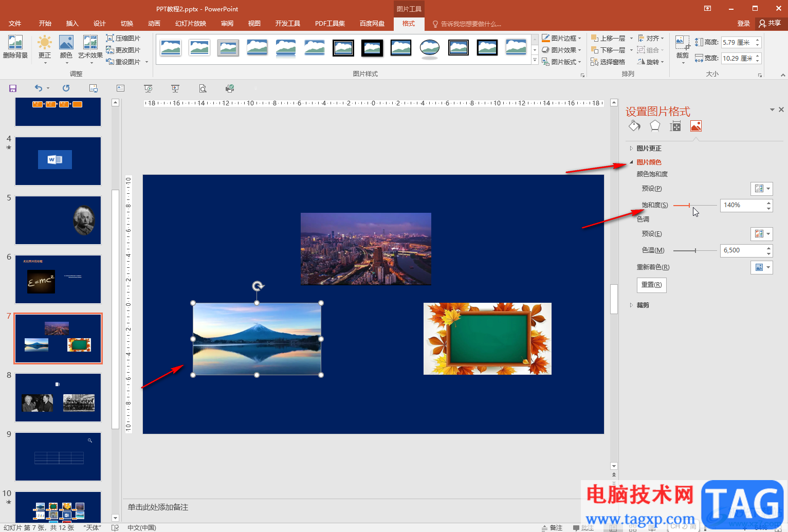Click the 色温(M) slider track
Viewport: 788px width, 532px height.
695,250
